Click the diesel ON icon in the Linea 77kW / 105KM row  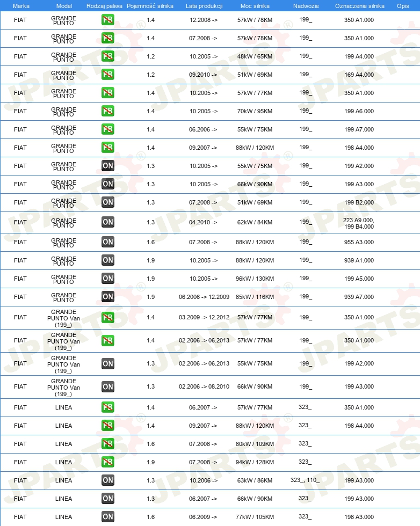click(108, 516)
